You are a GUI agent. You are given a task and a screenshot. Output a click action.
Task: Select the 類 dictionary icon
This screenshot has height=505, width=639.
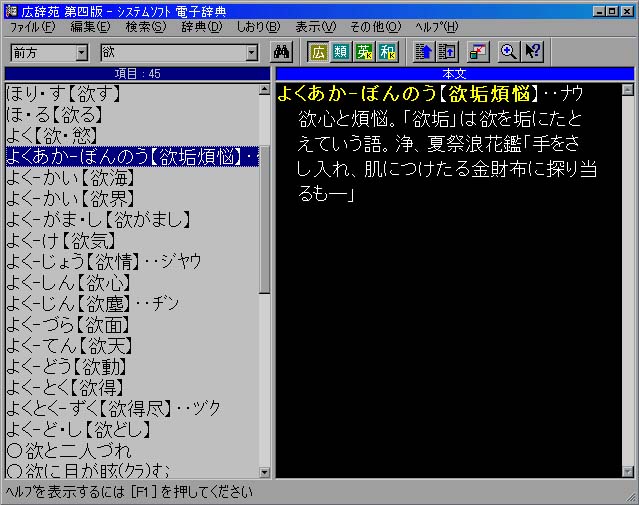pyautogui.click(x=341, y=52)
